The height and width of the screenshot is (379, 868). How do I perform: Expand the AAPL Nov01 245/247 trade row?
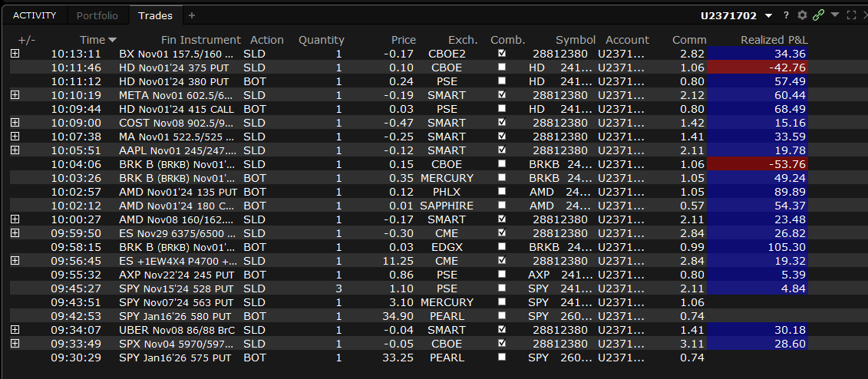pyautogui.click(x=15, y=150)
